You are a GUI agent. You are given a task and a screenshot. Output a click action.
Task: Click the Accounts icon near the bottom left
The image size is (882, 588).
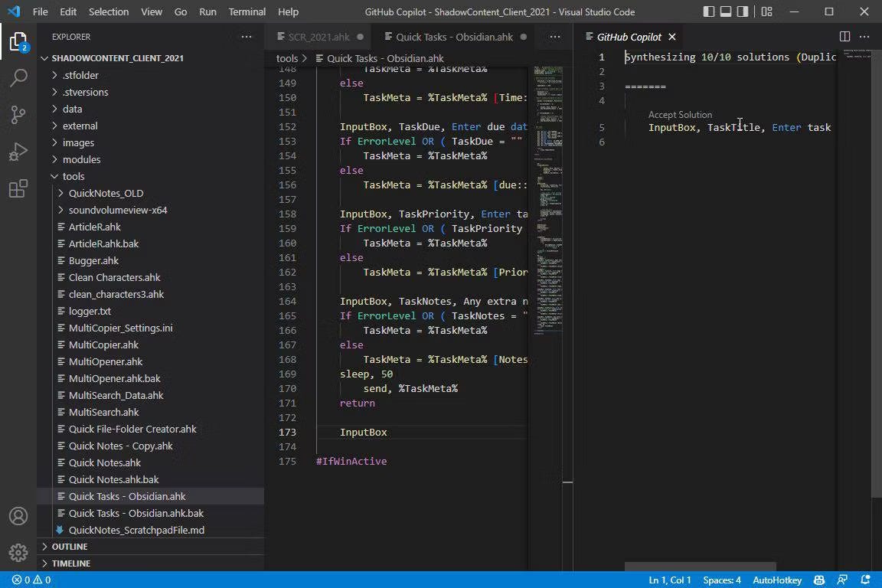point(18,516)
